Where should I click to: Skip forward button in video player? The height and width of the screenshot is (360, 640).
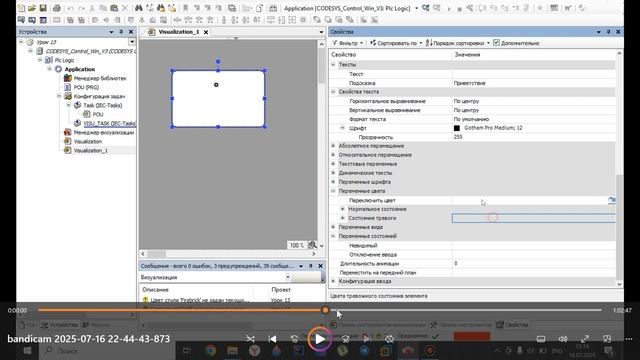tap(346, 339)
